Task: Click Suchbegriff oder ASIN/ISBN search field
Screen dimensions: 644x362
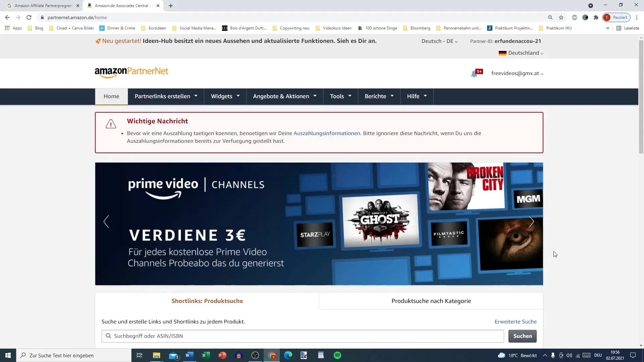Action: 303,336
